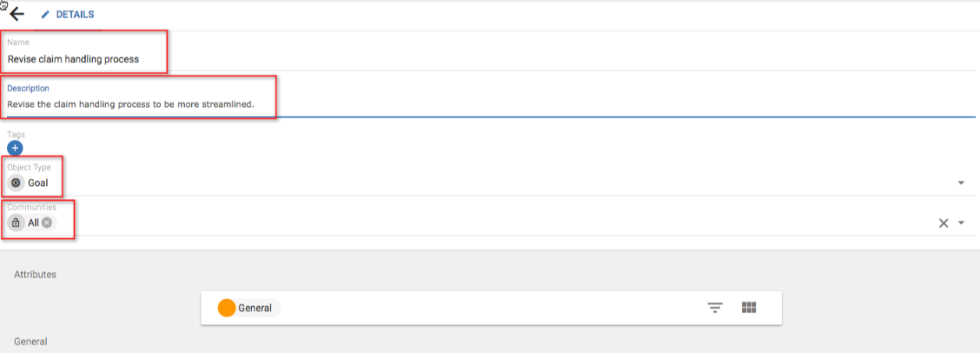
Task: Click into the Description text field
Action: [x=312, y=104]
